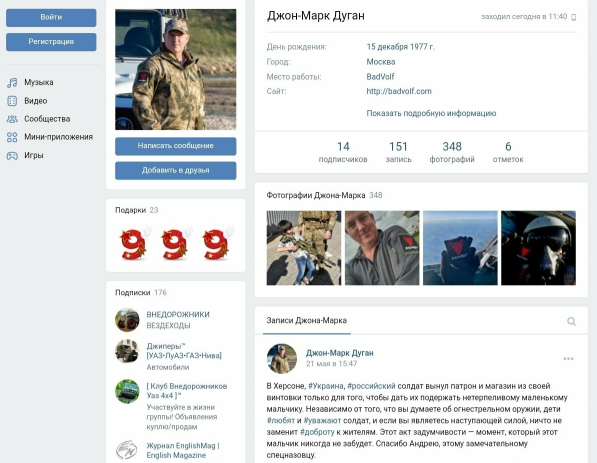Click Добавить в друзья button

pyautogui.click(x=176, y=171)
